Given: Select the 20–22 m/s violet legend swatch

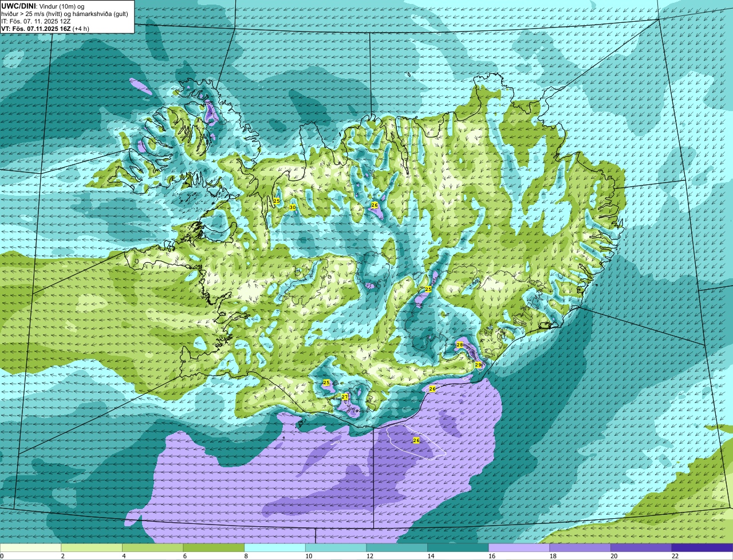Looking at the screenshot, I should coord(641,548).
